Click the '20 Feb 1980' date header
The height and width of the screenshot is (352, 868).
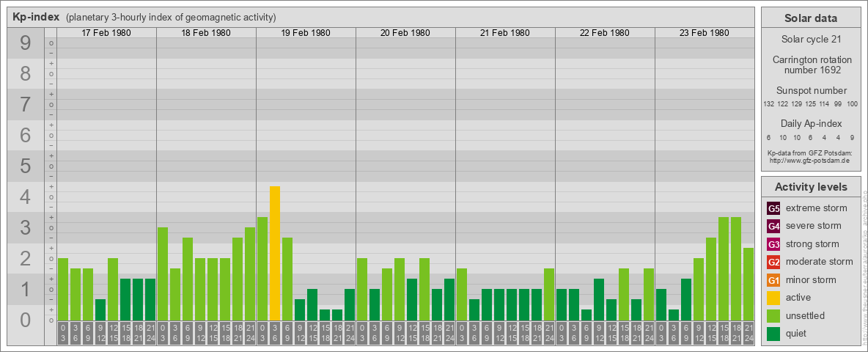click(x=405, y=33)
